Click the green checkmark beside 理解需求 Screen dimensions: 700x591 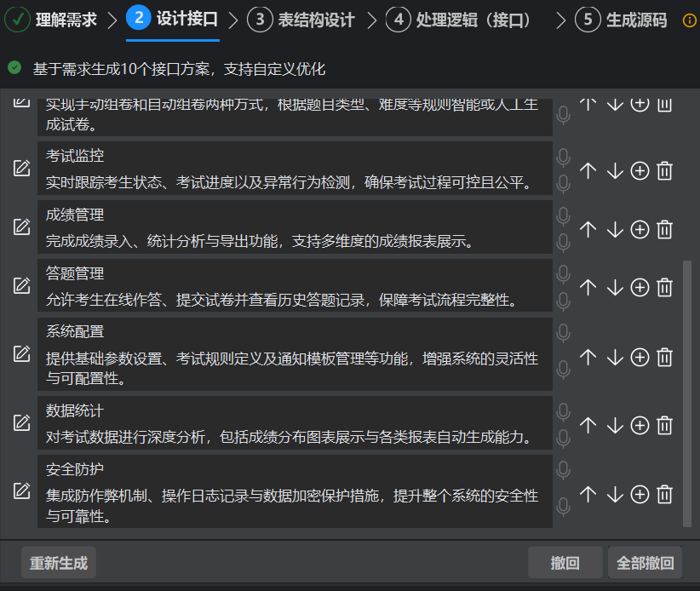(x=18, y=19)
